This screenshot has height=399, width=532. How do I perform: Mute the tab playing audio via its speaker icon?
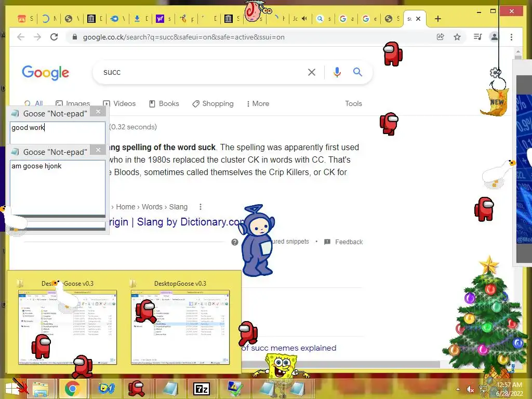pyautogui.click(x=304, y=19)
